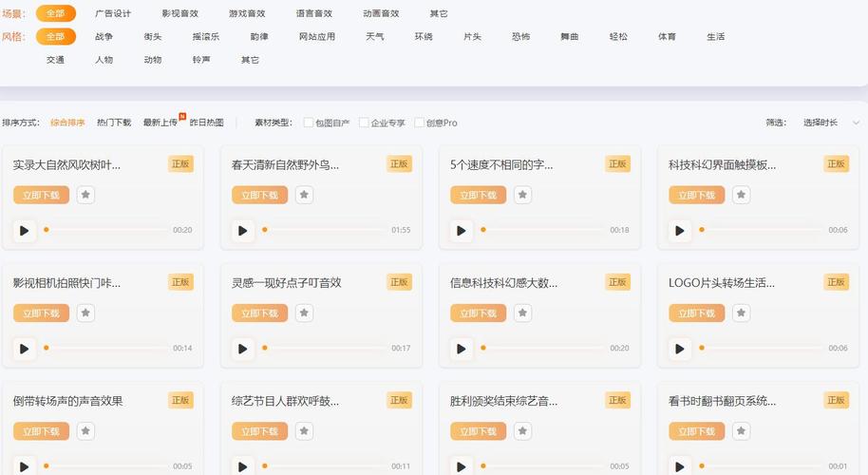868x475 pixels.
Task: Star the 综艺节目人群欢呼鼓 sound
Action: tap(304, 430)
